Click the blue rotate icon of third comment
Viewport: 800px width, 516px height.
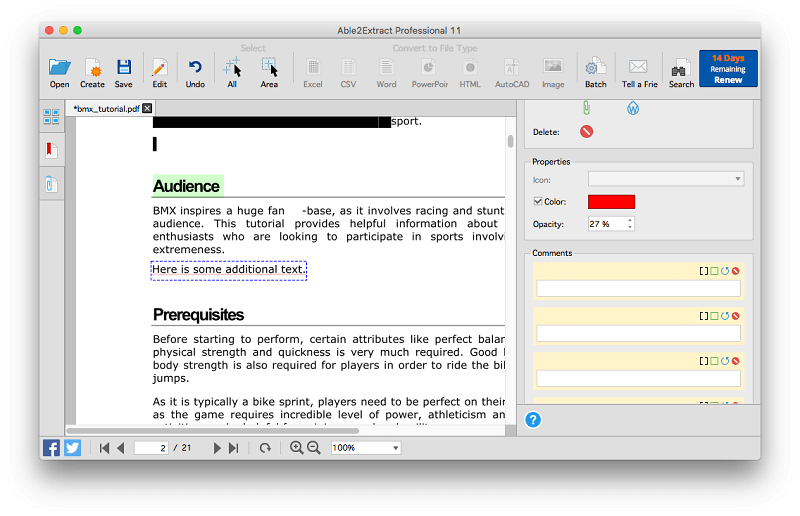(725, 361)
